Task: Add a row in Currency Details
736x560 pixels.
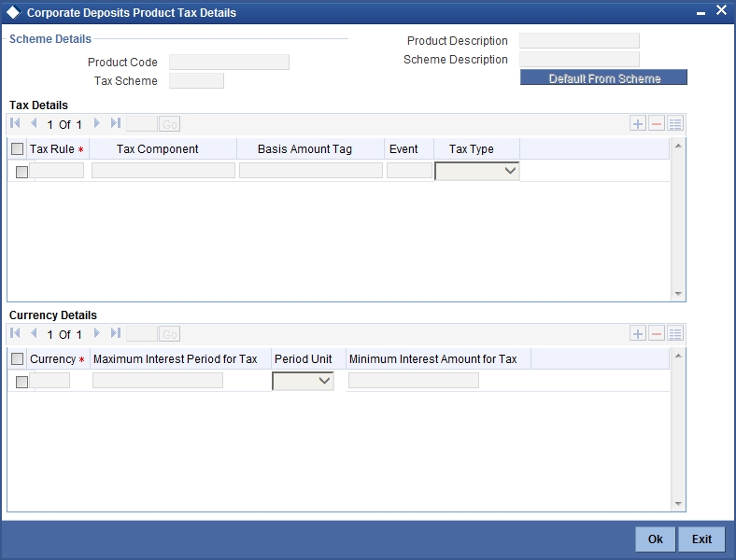Action: [x=637, y=334]
